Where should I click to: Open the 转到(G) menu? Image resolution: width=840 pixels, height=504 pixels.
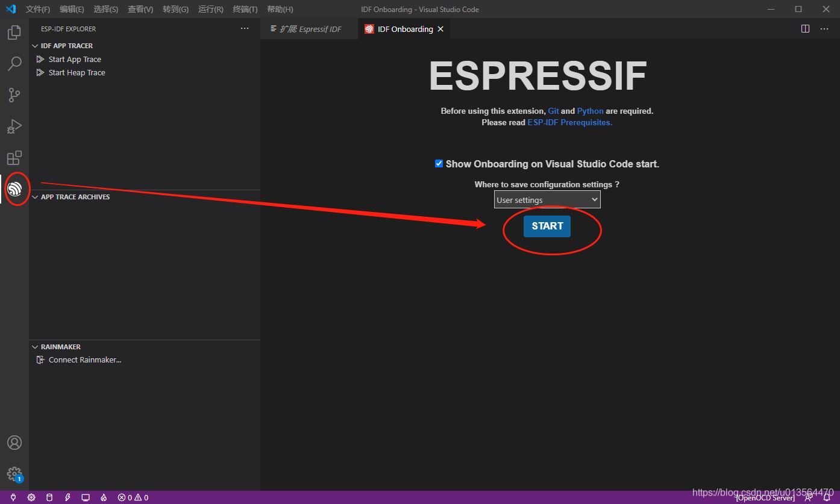(x=175, y=9)
